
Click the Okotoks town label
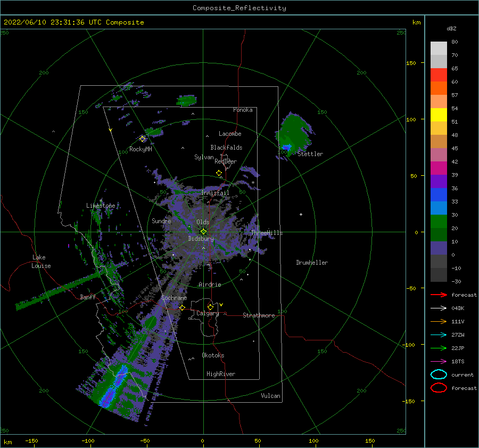point(213,355)
